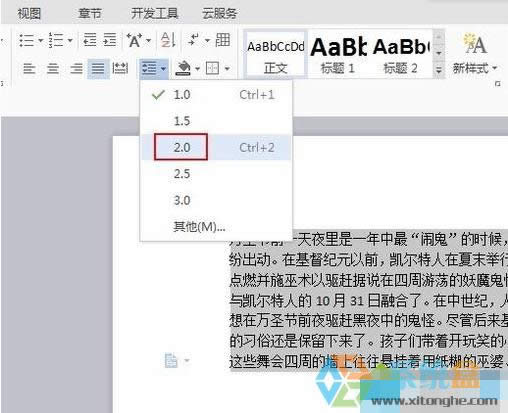Toggle distributed alignment button
Screen dimensions: 508x413
120,69
